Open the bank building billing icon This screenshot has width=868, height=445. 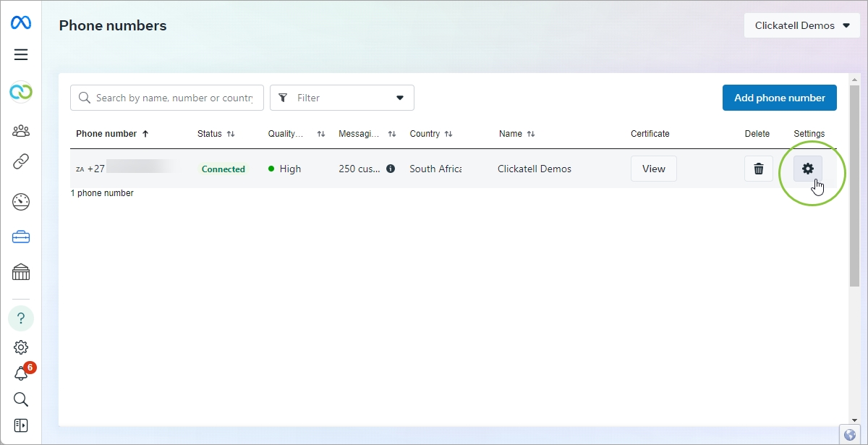[21, 273]
